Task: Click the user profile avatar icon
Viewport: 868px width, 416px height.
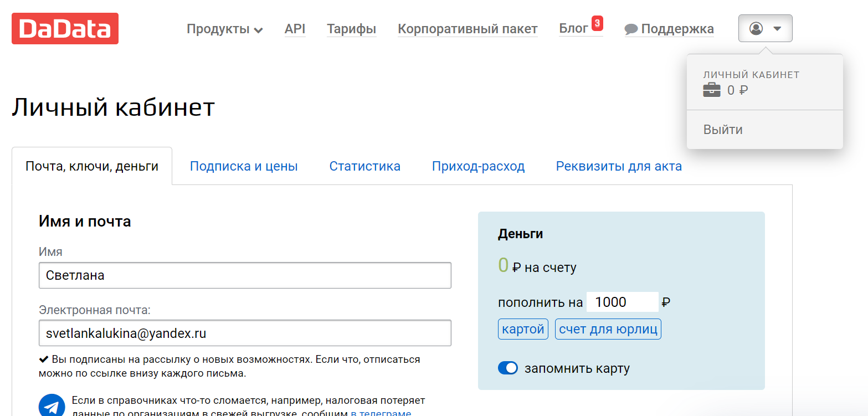Action: [x=756, y=29]
